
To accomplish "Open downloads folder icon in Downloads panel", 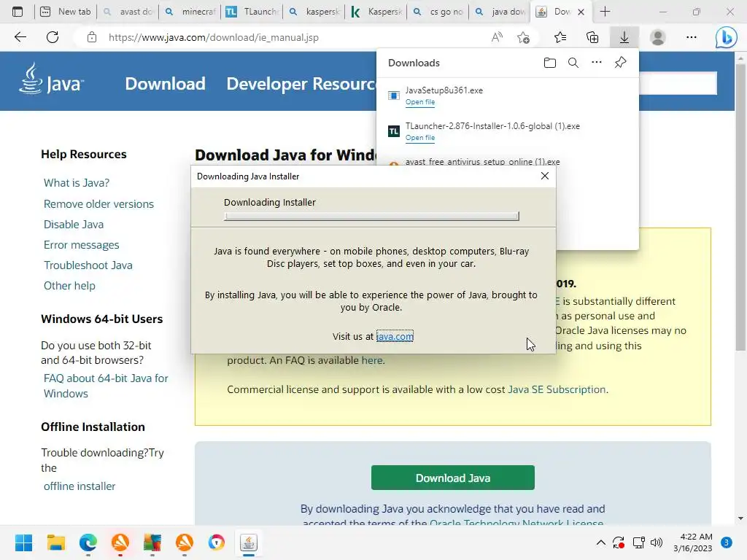I will click(550, 63).
